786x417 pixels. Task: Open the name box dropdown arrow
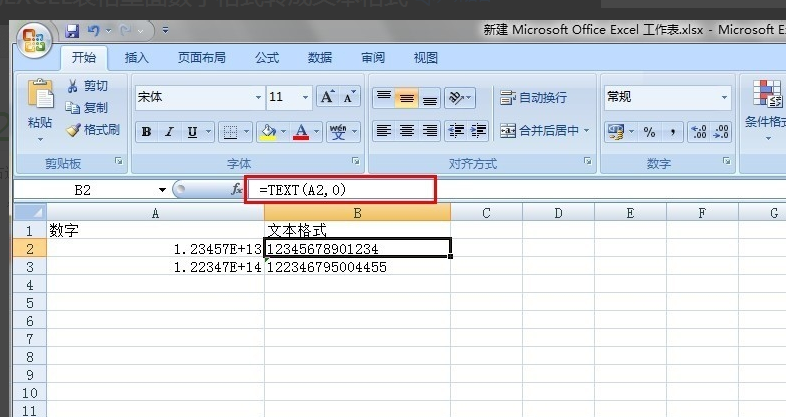pos(162,190)
